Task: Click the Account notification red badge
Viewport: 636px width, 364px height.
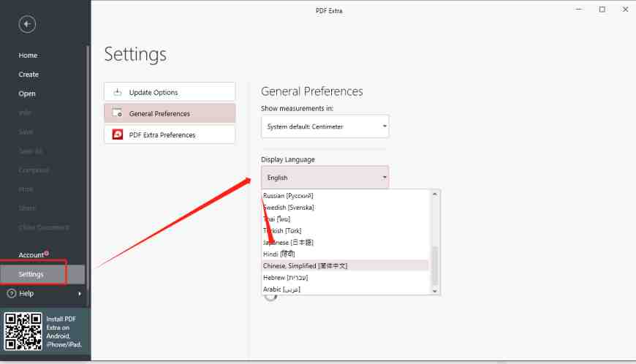Action: pyautogui.click(x=47, y=253)
